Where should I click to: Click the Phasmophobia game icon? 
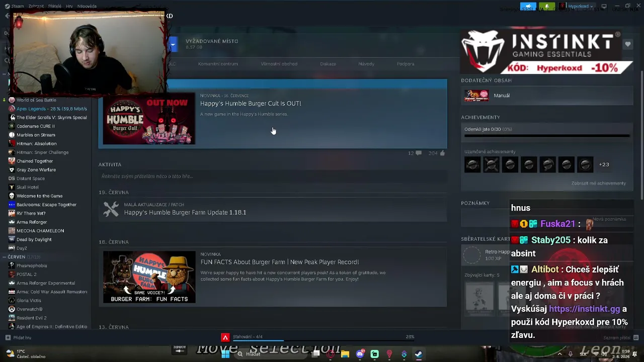click(x=12, y=265)
